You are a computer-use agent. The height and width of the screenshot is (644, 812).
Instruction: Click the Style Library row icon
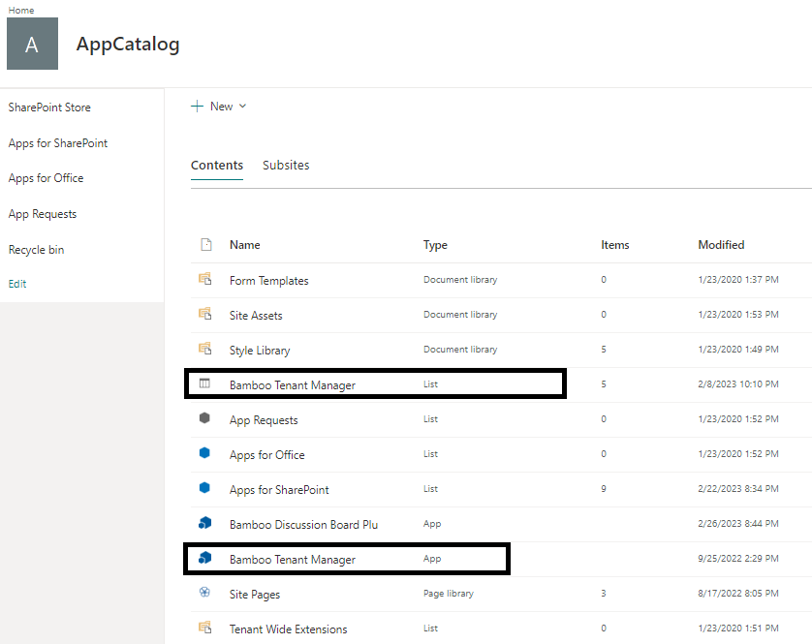click(205, 349)
